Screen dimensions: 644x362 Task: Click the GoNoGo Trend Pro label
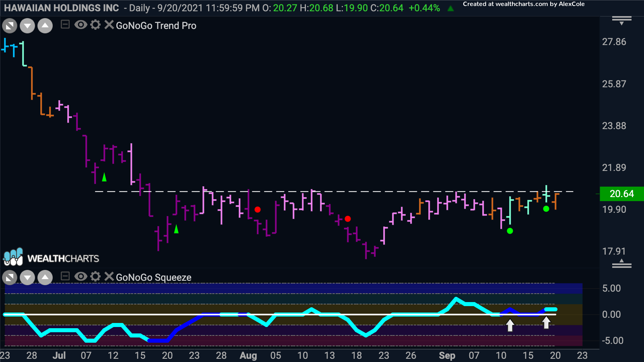pos(156,26)
